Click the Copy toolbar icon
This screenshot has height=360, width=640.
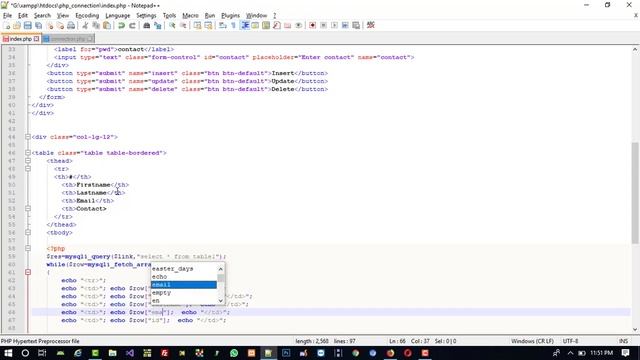click(x=96, y=25)
